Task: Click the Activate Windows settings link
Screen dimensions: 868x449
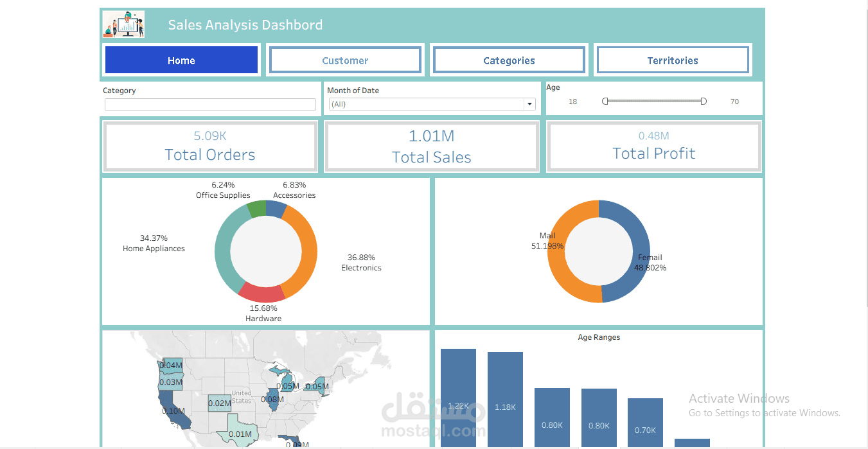Action: 765,412
